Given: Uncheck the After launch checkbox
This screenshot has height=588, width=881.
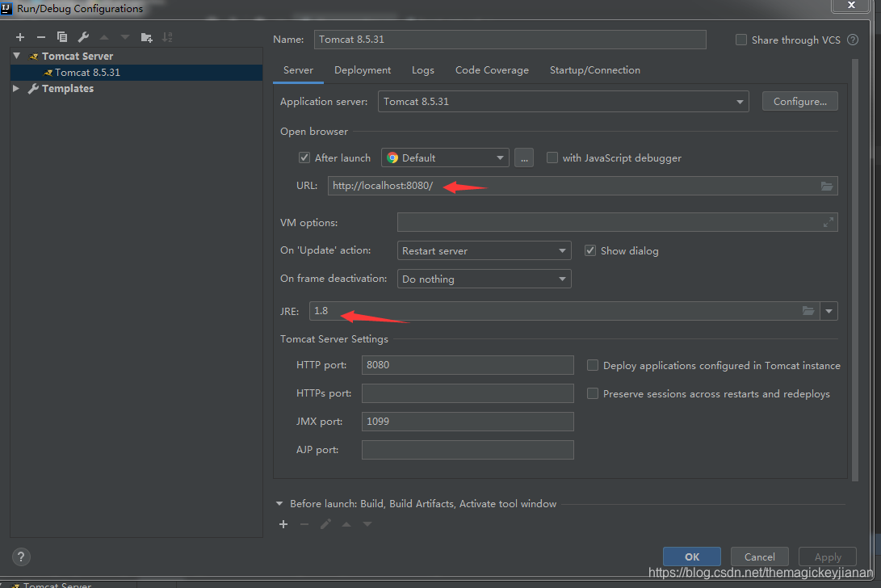Looking at the screenshot, I should pos(304,158).
